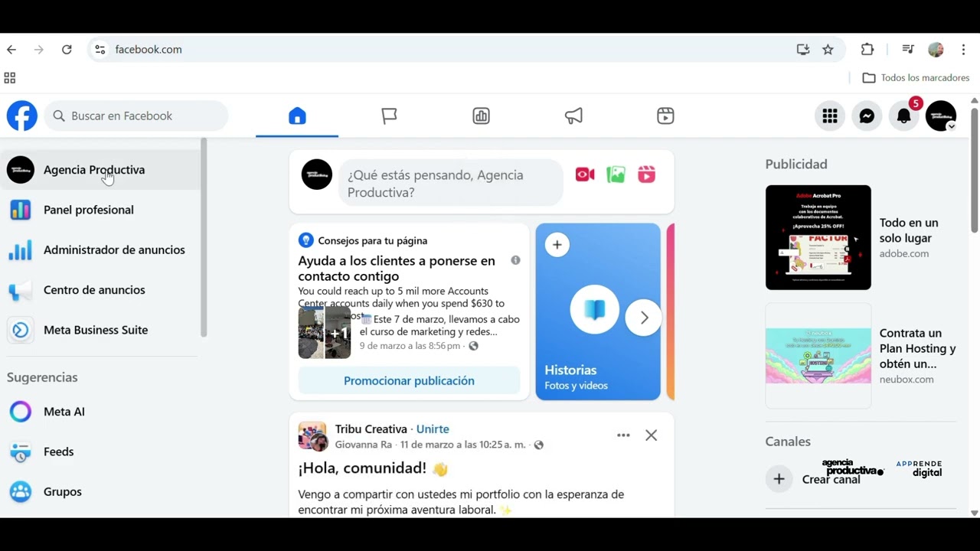Open the Historias book icon card
The image size is (980, 551).
pos(595,310)
